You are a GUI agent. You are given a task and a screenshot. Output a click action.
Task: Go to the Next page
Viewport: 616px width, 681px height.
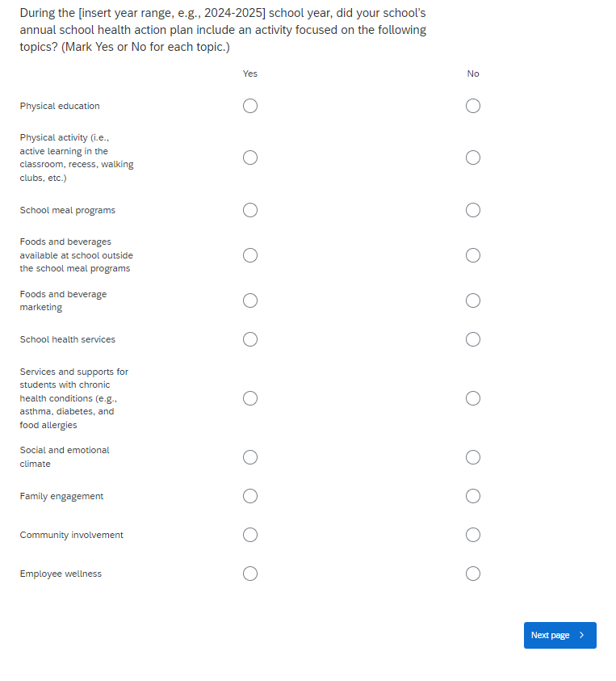point(559,635)
